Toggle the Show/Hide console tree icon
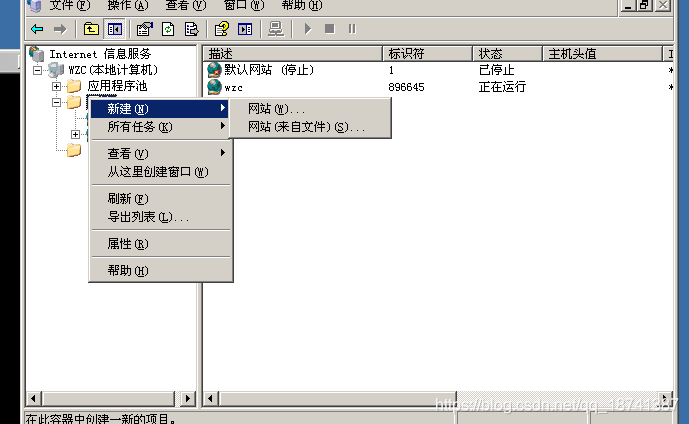The height and width of the screenshot is (424, 689). [x=115, y=29]
